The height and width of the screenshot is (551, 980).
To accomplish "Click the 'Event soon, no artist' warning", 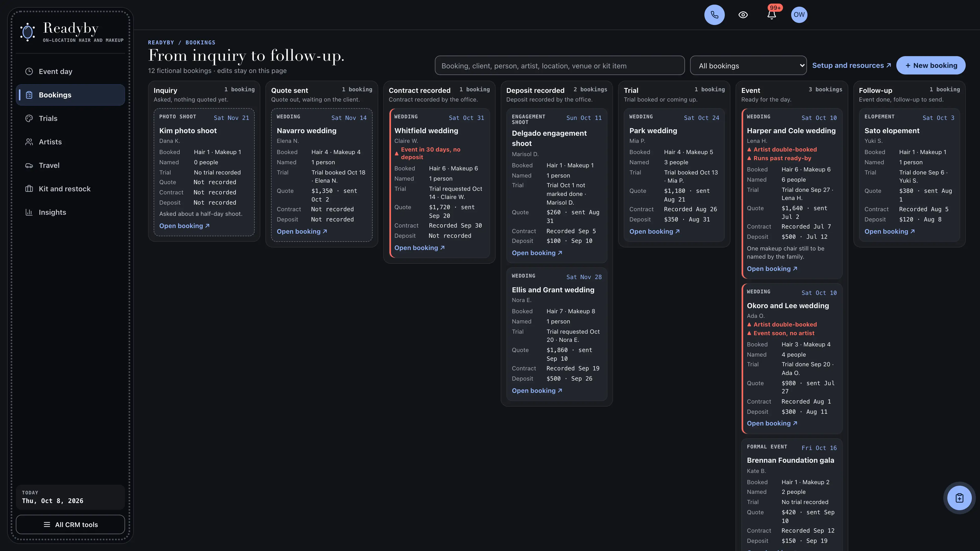I will [x=781, y=333].
